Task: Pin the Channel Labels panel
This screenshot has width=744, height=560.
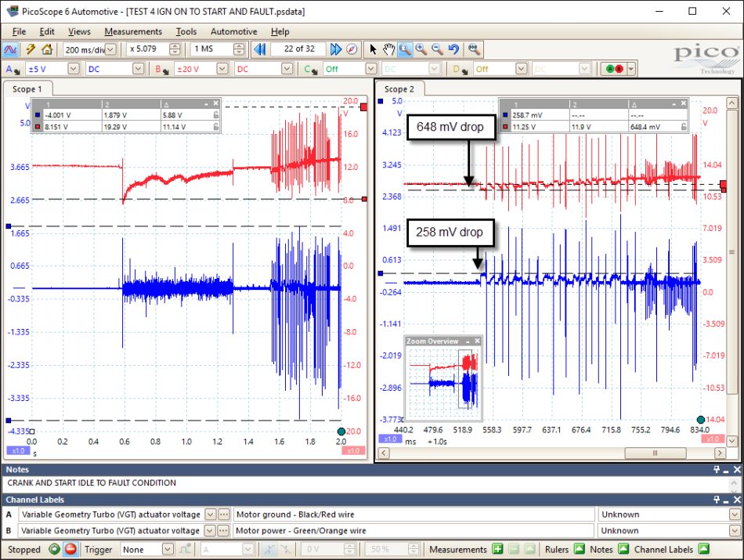Action: pos(717,500)
